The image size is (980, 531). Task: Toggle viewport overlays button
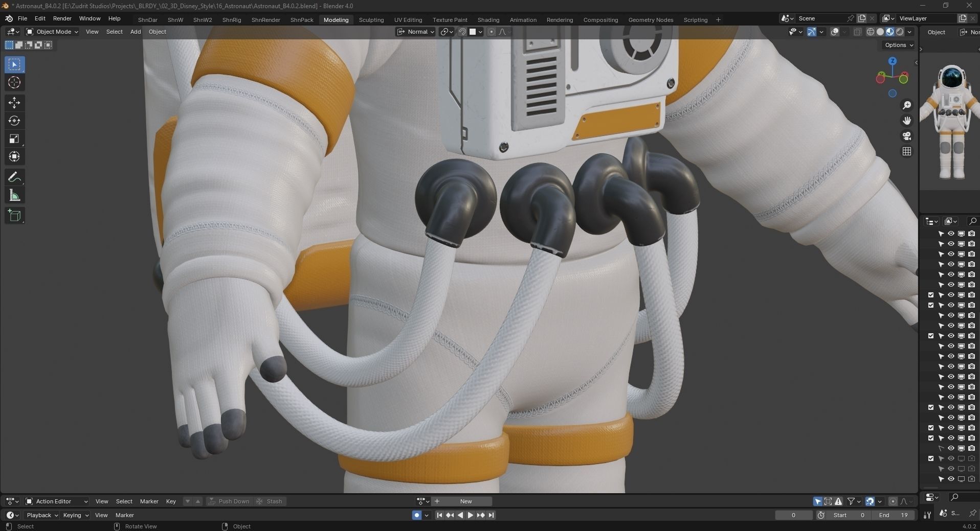835,32
